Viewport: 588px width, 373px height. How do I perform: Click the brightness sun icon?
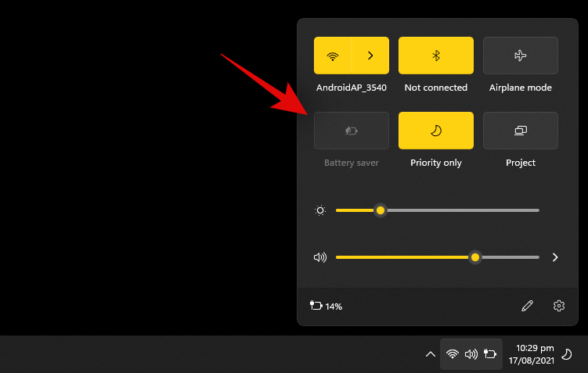320,210
